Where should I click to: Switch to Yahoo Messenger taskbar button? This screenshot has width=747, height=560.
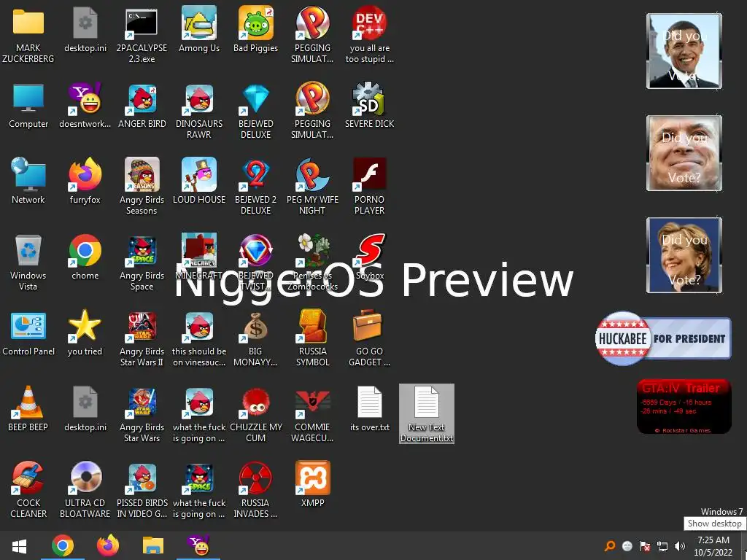pyautogui.click(x=198, y=545)
